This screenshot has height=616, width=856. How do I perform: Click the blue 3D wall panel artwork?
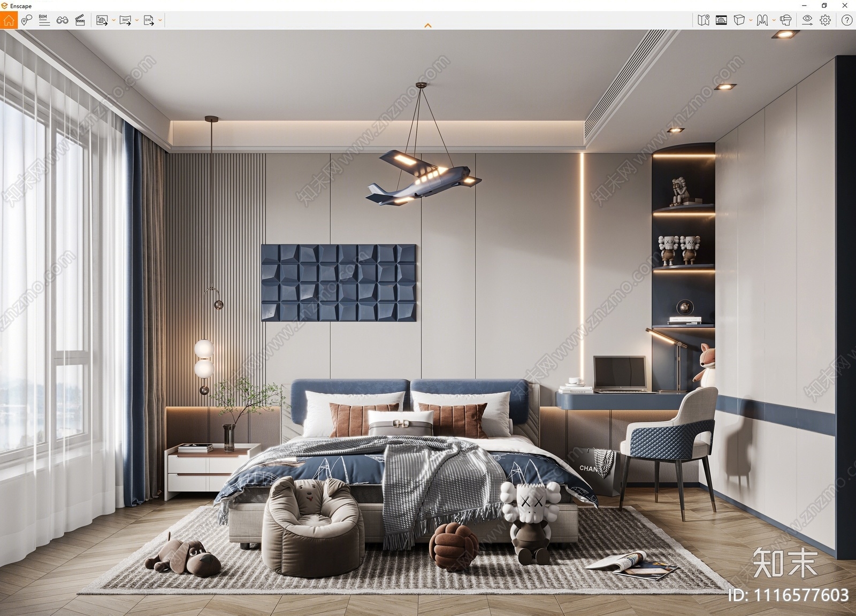339,283
